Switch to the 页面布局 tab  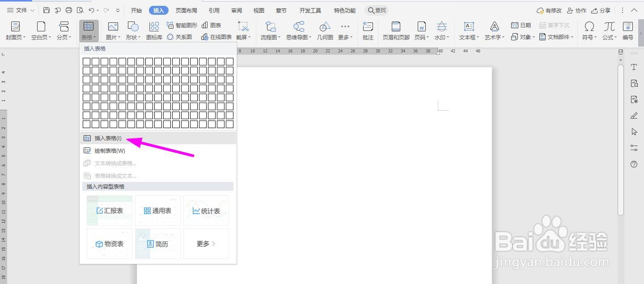coord(186,10)
